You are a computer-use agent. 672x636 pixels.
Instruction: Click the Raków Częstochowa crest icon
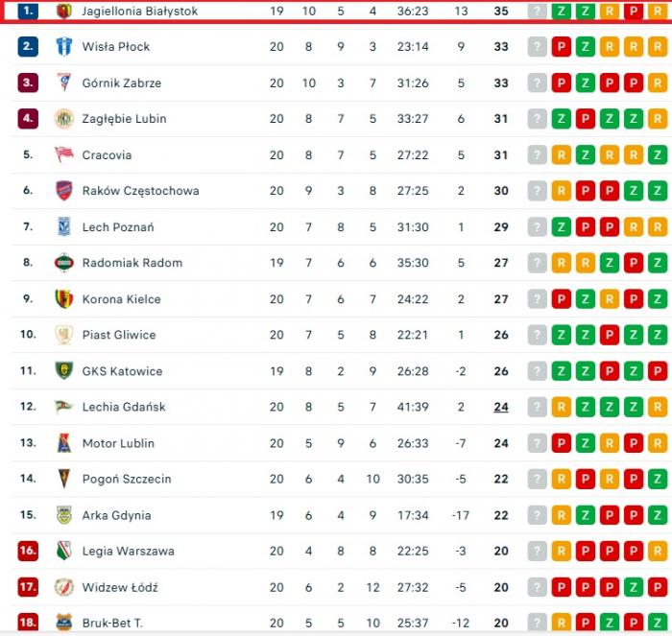click(x=63, y=191)
